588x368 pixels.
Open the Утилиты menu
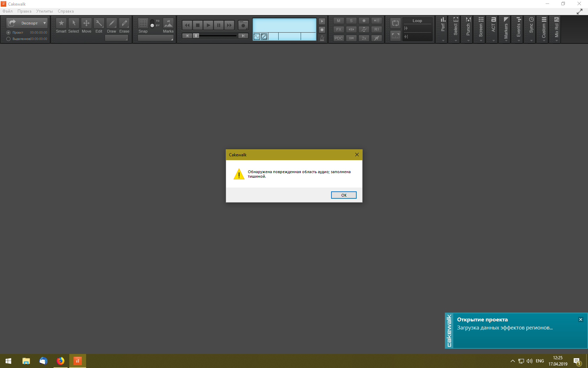[44, 11]
